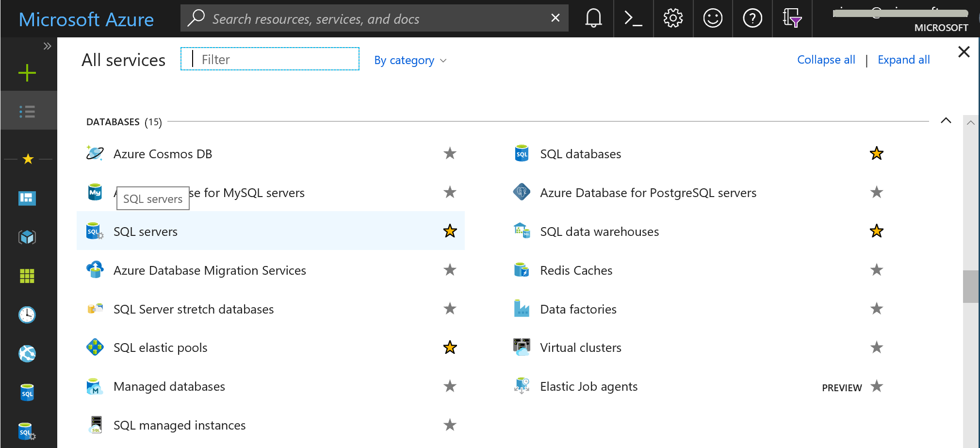Screen dimensions: 980x448
Task: Expand the left sidebar menu
Action: tap(47, 46)
